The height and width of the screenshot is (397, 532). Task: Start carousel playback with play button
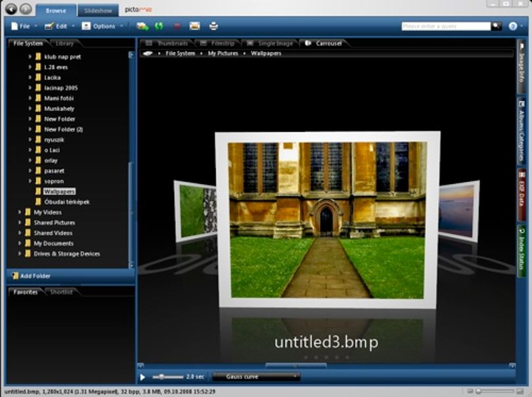pyautogui.click(x=143, y=377)
